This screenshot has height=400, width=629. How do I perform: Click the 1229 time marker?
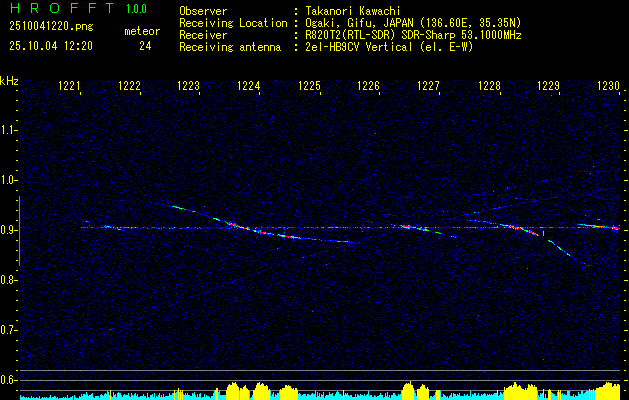(548, 86)
